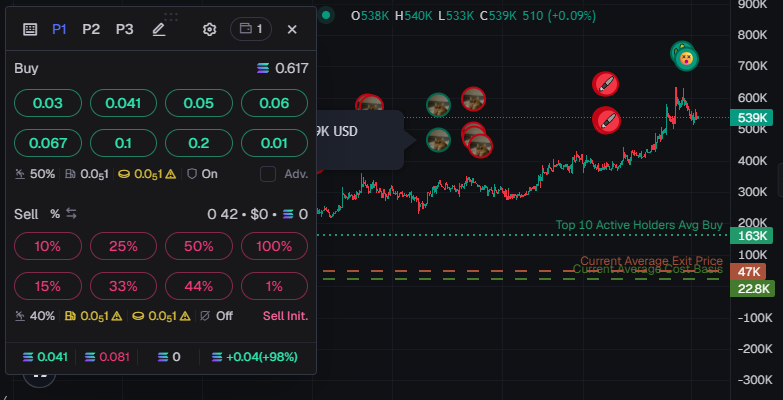Click the 539K current price label
783x400 pixels.
(752, 118)
